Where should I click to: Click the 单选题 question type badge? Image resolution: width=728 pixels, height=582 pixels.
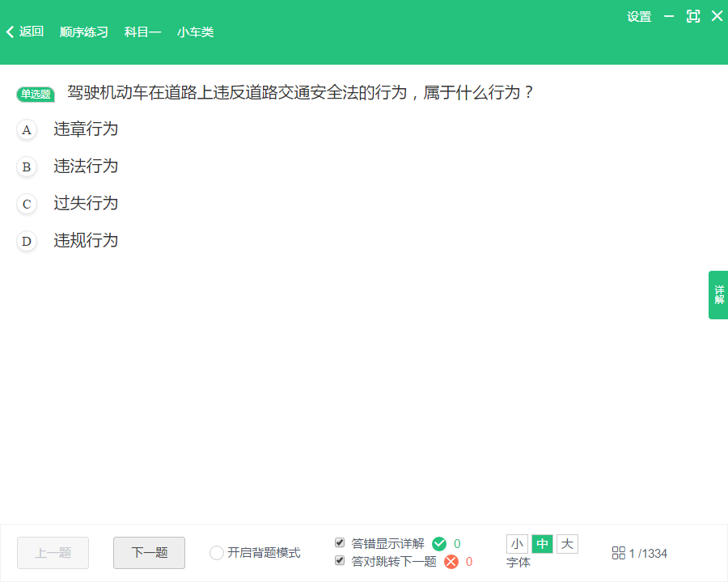point(33,94)
